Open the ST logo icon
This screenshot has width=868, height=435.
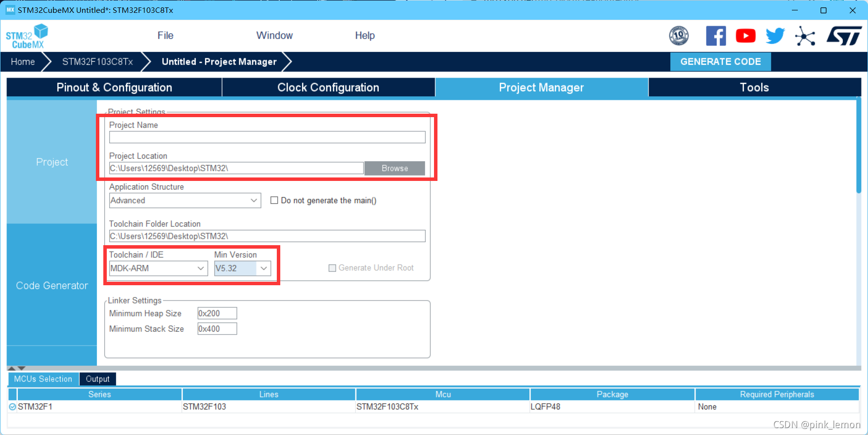[x=844, y=36]
